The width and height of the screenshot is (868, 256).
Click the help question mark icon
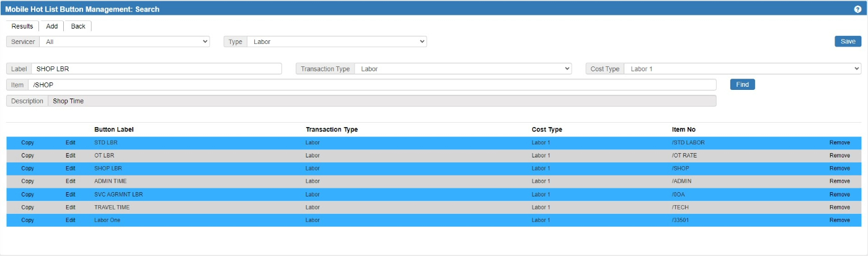click(x=857, y=9)
